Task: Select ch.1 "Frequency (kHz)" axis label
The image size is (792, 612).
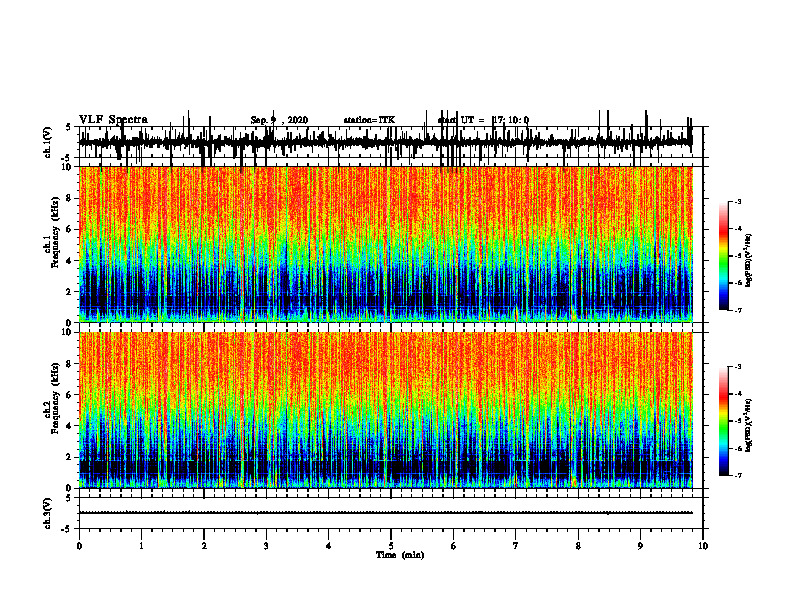Action: point(55,232)
